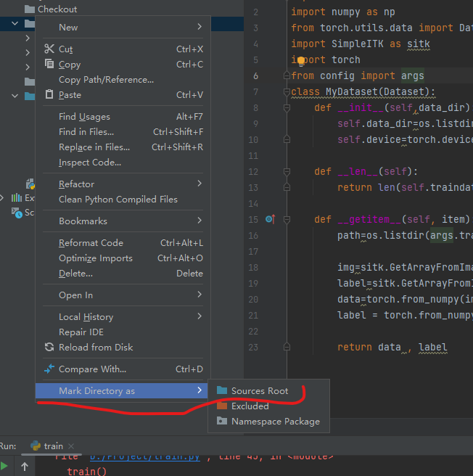Click the Python icon on train tab
The image size is (473, 476).
[36, 446]
